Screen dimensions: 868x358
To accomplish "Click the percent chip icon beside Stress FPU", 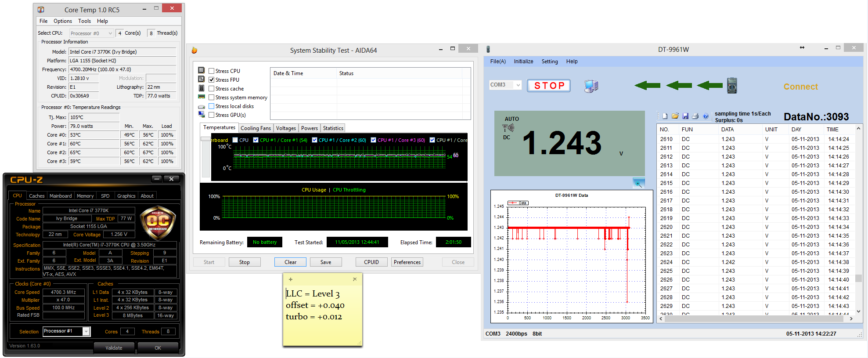I will (x=202, y=79).
